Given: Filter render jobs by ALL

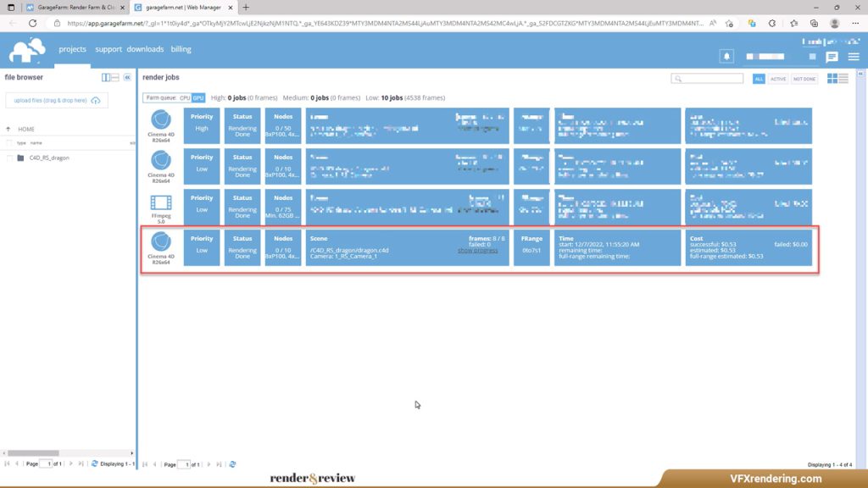Looking at the screenshot, I should click(759, 79).
